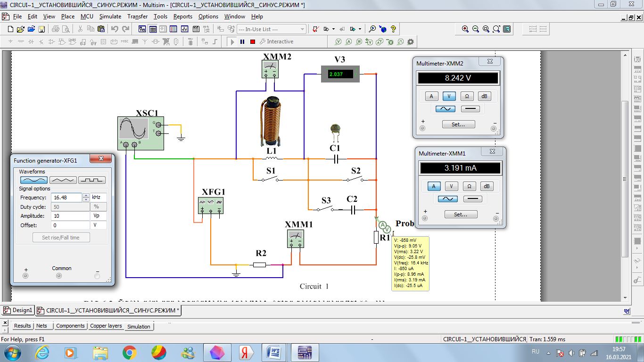Viewport: 644px width, 362px height.
Task: Select square waveform in function generator
Action: [x=92, y=180]
